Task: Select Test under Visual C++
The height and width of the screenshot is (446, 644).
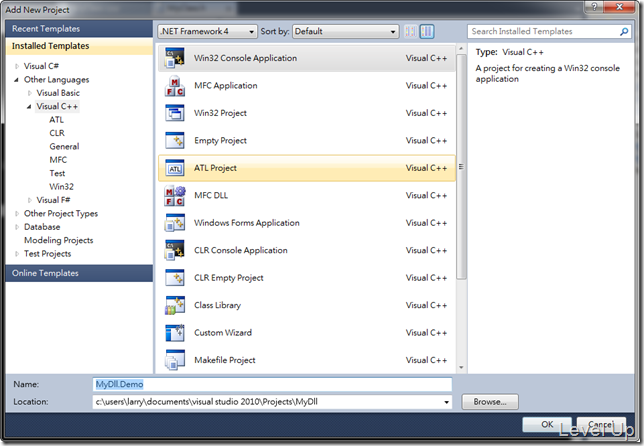Action: 57,173
